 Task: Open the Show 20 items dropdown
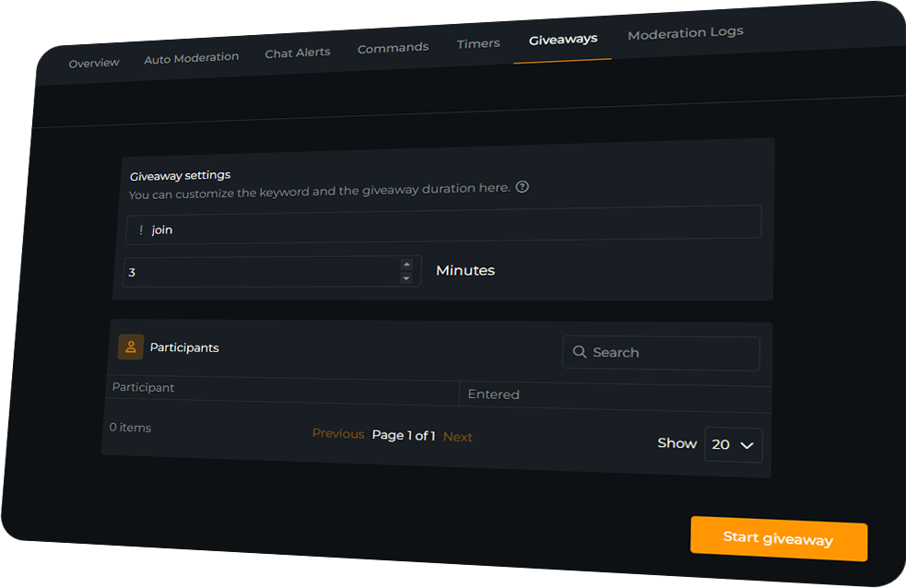pos(734,445)
